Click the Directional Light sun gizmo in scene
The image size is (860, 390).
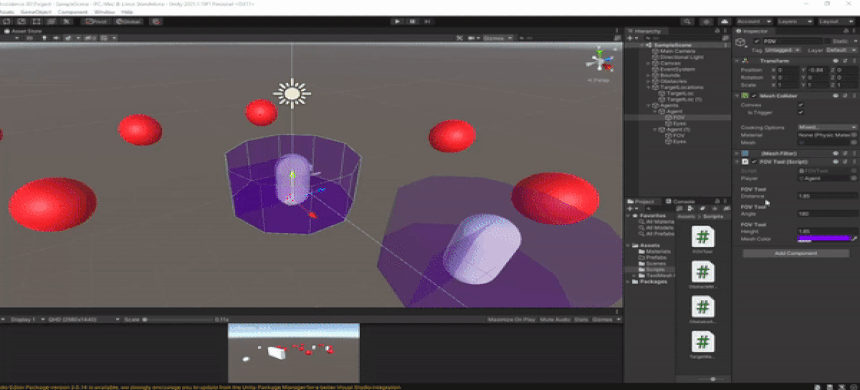point(292,93)
